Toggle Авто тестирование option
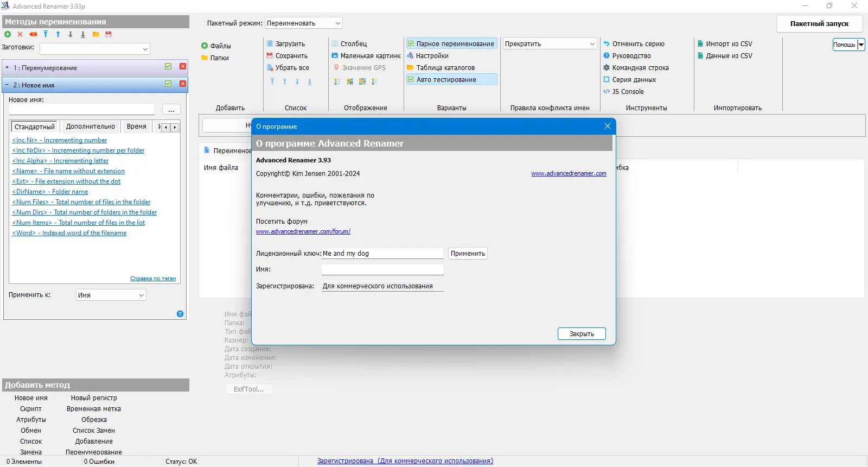The width and height of the screenshot is (868, 467). point(451,80)
